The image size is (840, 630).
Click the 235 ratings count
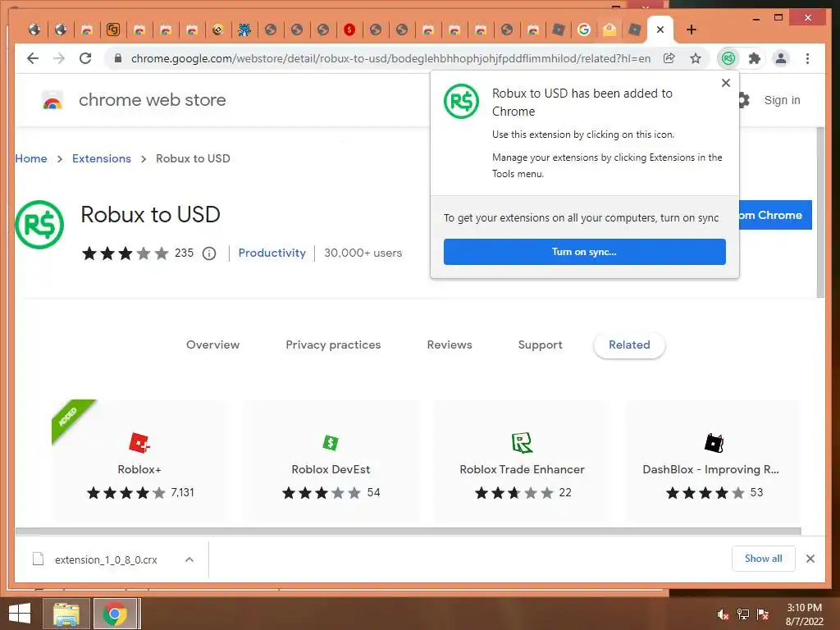coord(184,253)
